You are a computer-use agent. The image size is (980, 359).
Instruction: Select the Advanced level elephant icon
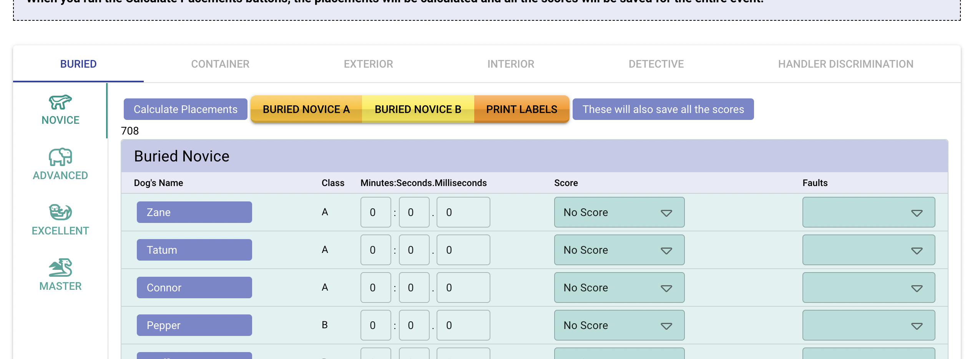point(60,157)
